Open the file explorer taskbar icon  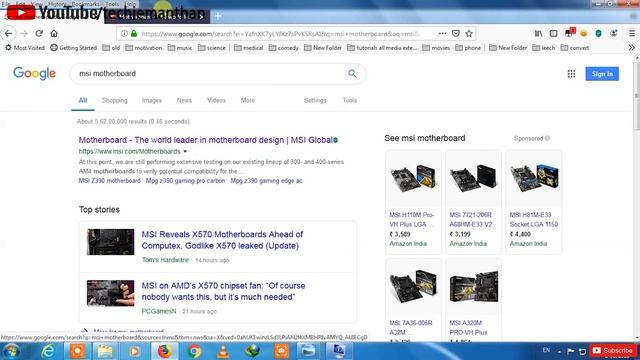(x=105, y=351)
